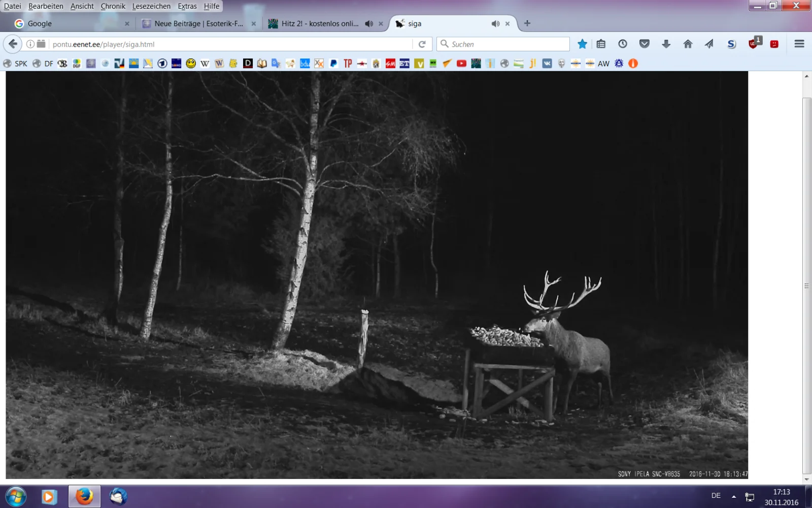Open the Lesezeichen menu
Screen dimensions: 812x508
(x=151, y=6)
